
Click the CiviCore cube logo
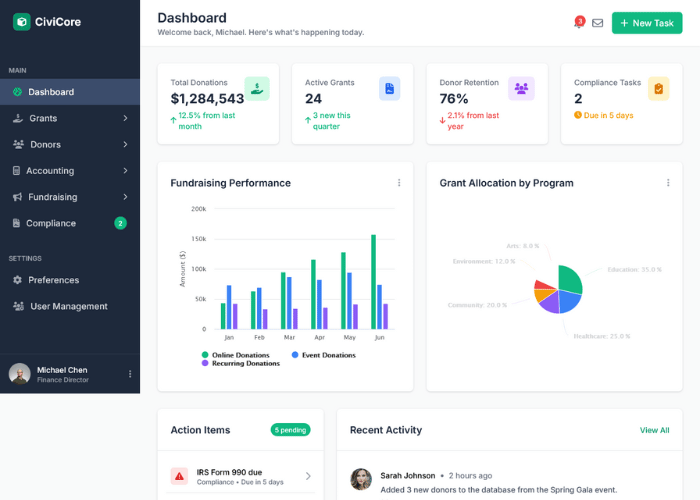[21, 21]
